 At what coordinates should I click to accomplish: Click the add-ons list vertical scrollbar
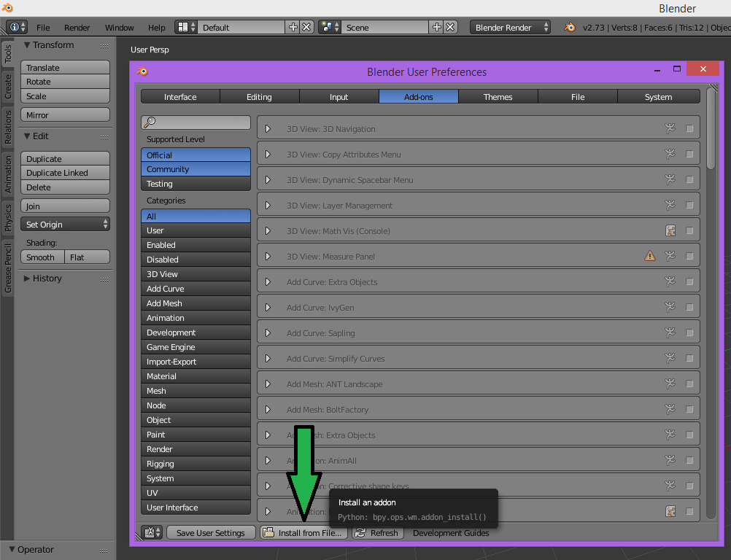[x=711, y=128]
